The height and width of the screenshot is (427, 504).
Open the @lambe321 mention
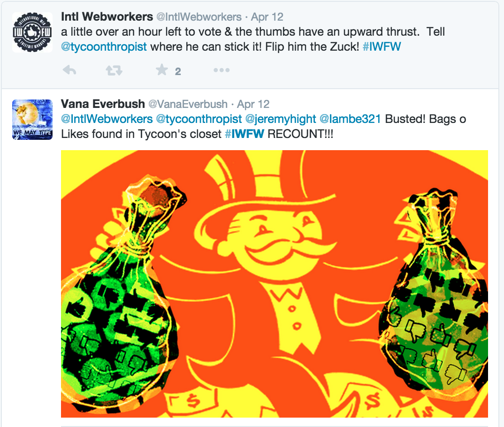[x=351, y=119]
